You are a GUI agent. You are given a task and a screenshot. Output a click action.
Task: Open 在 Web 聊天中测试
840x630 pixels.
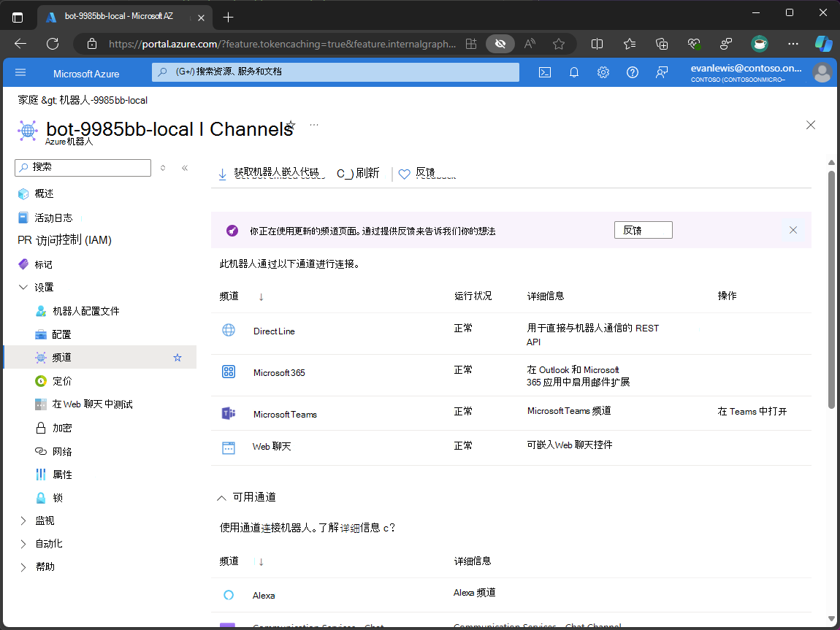pos(92,404)
